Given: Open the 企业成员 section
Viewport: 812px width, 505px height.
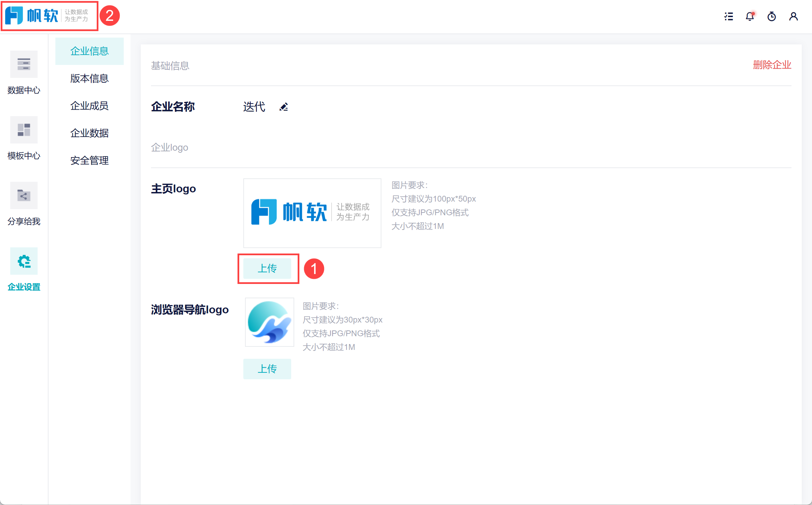Looking at the screenshot, I should pyautogui.click(x=89, y=106).
